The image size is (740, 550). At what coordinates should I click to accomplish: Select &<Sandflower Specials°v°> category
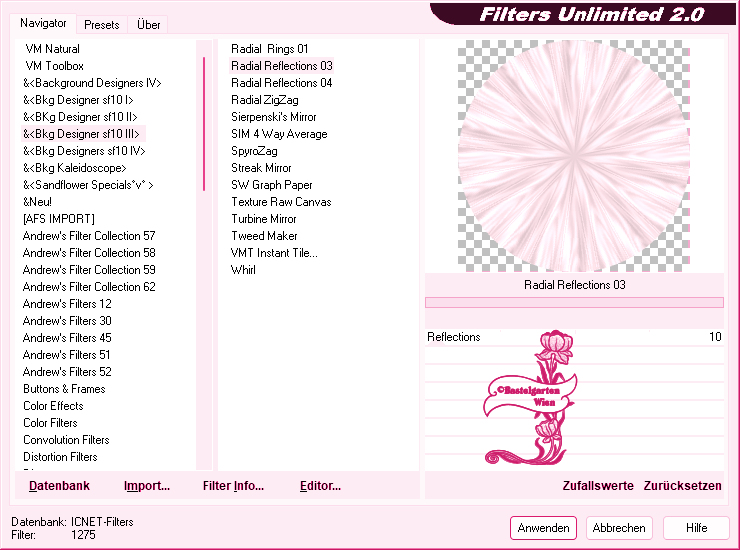click(88, 185)
